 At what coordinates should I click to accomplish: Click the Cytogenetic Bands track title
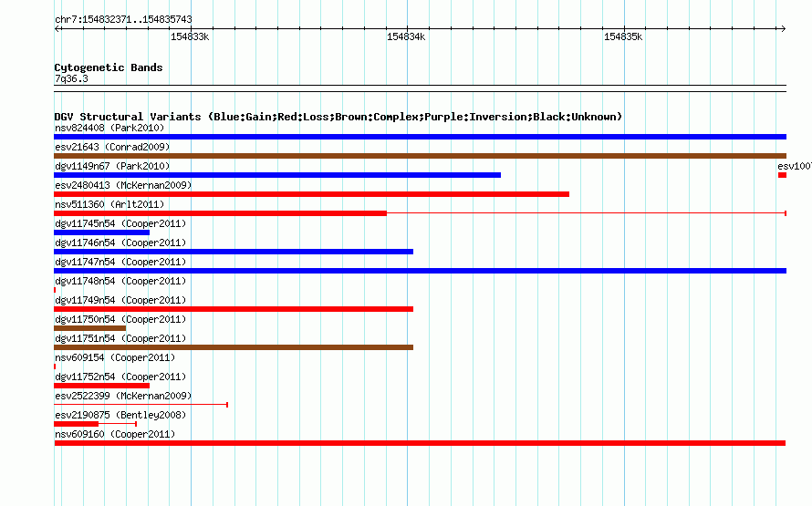(109, 67)
